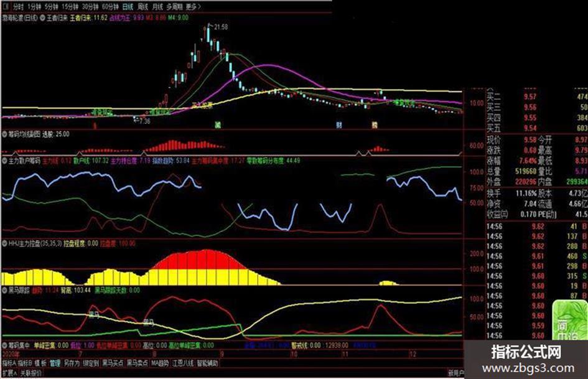Screen dimensions: 588x379
Task: Expand the 扩展 menu at bottom
Action: pos(9,373)
